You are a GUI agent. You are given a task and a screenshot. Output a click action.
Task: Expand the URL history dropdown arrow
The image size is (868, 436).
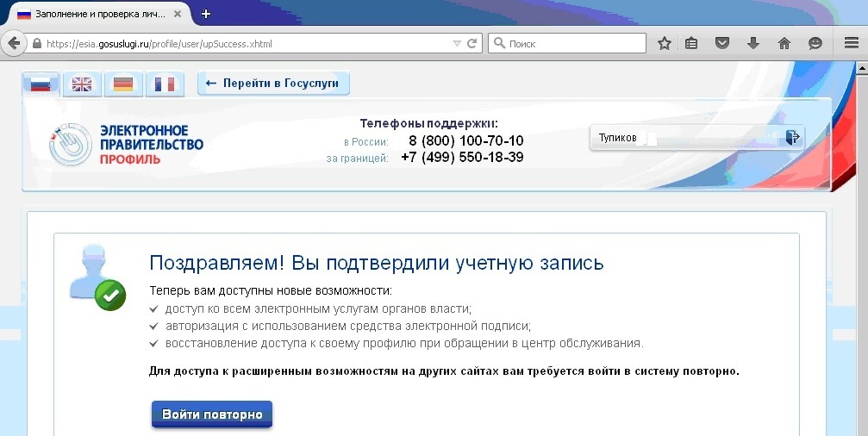click(457, 43)
